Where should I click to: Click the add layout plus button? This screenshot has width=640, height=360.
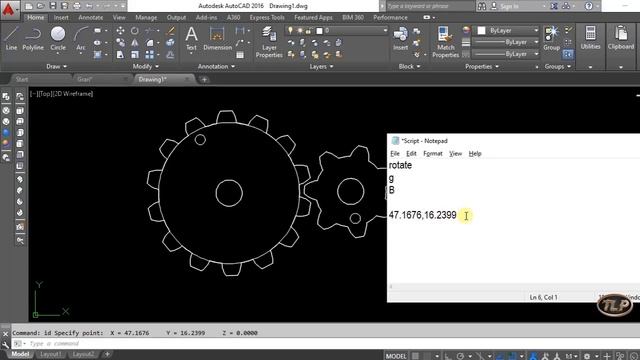coord(107,354)
